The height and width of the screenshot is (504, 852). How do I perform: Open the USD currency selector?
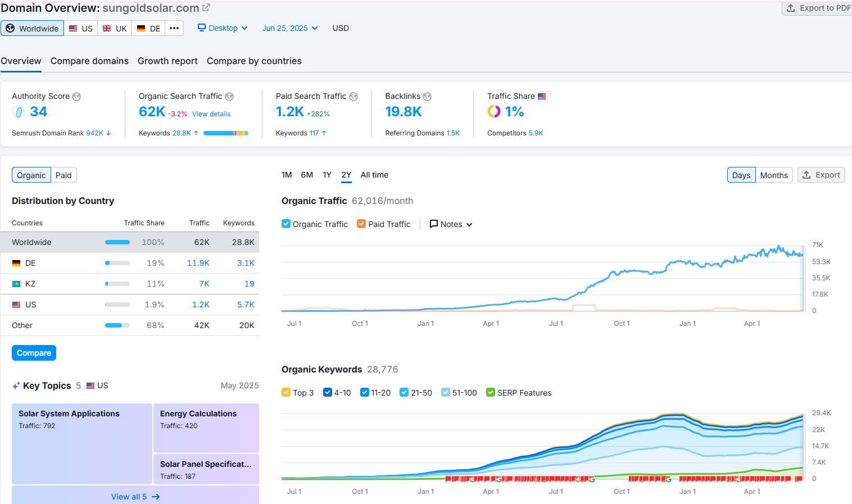coord(341,28)
